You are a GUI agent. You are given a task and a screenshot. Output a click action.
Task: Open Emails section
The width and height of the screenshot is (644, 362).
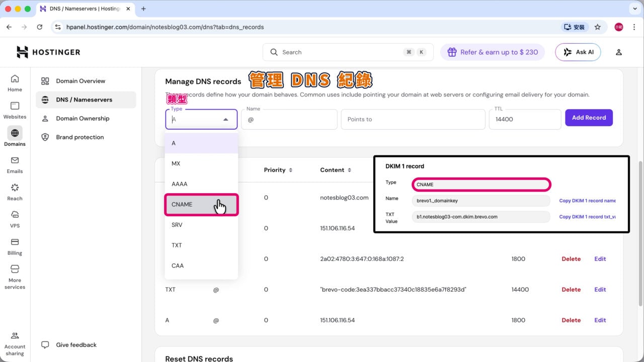coord(15,165)
